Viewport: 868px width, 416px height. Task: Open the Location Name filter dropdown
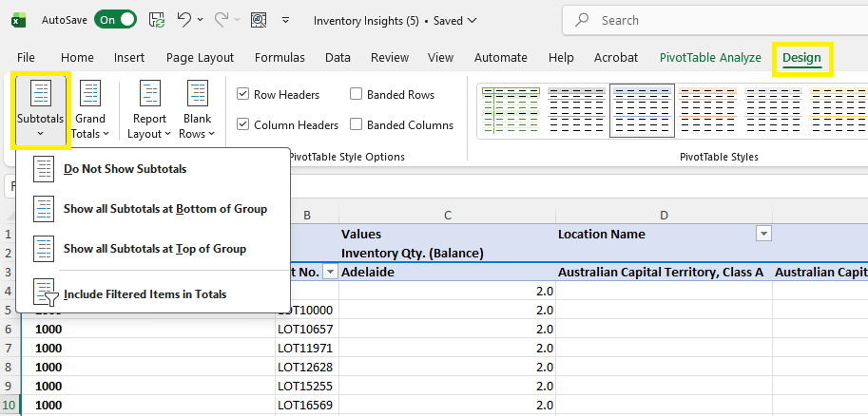coord(762,234)
